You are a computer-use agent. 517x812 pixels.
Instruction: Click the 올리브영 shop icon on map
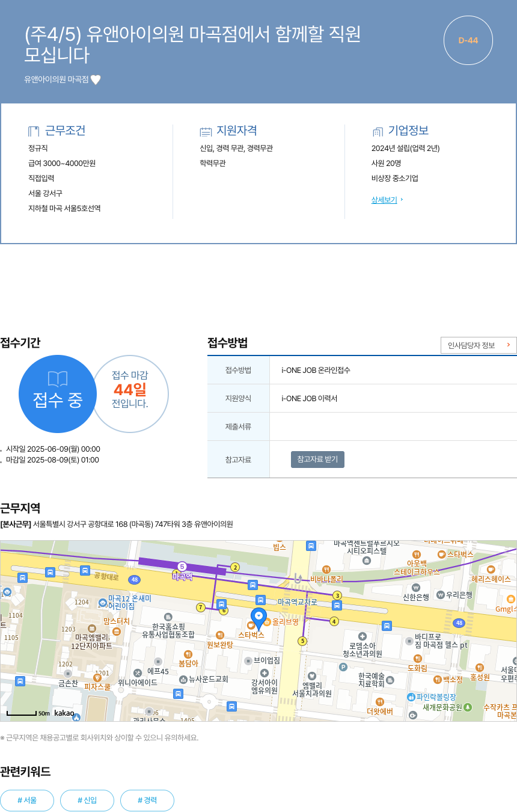coord(267,621)
